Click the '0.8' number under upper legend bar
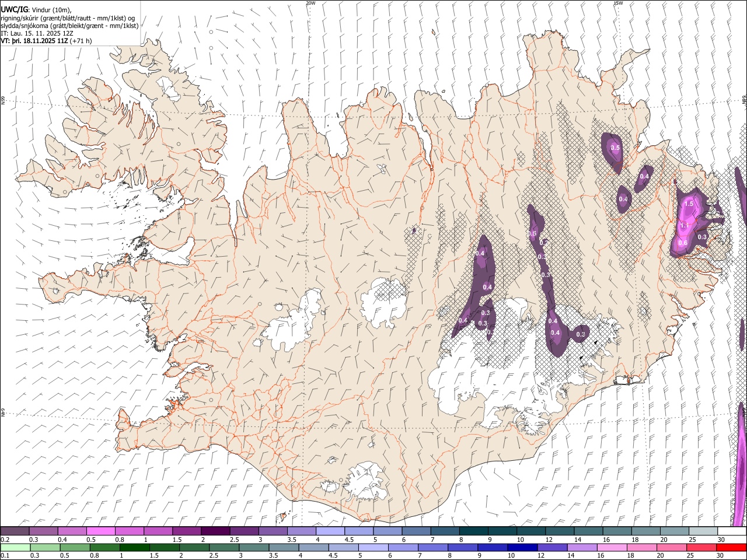The width and height of the screenshot is (747, 560). [x=120, y=540]
